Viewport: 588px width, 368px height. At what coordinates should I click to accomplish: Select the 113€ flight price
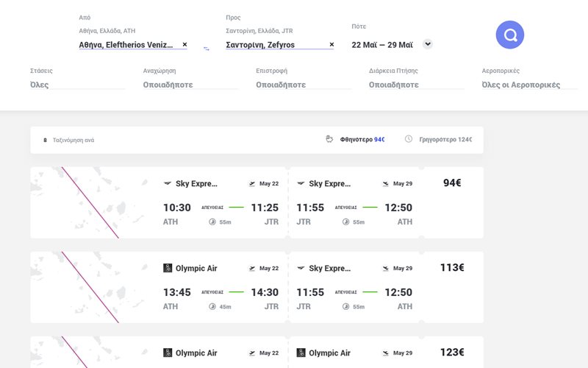pos(451,268)
